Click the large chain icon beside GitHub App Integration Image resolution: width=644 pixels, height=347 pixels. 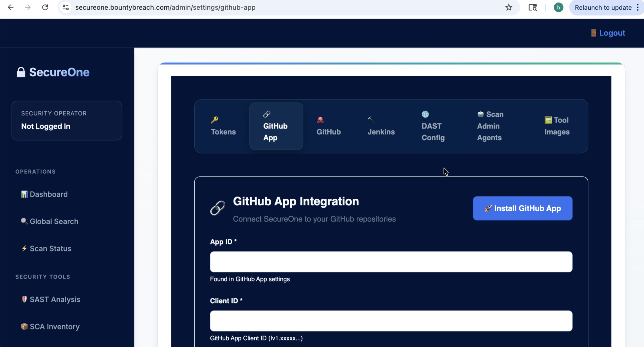click(217, 208)
